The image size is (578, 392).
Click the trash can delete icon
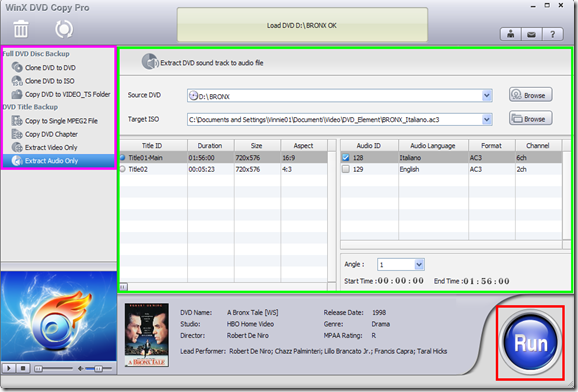21,29
